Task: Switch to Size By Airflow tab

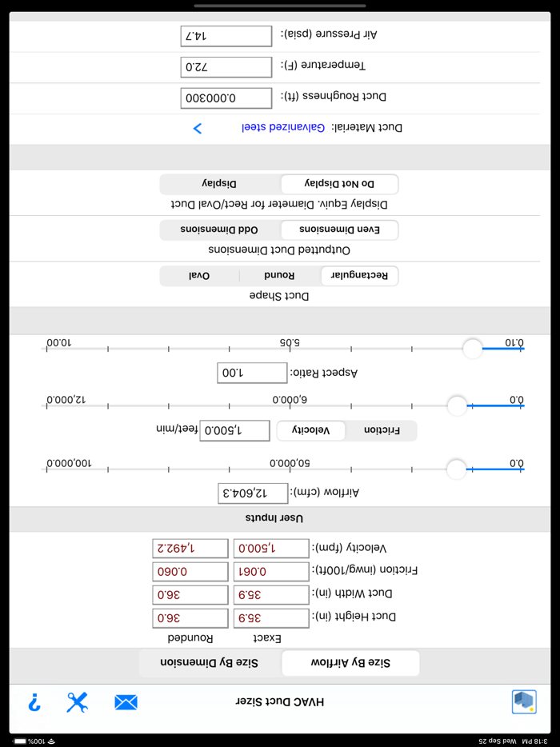Action: (350, 663)
